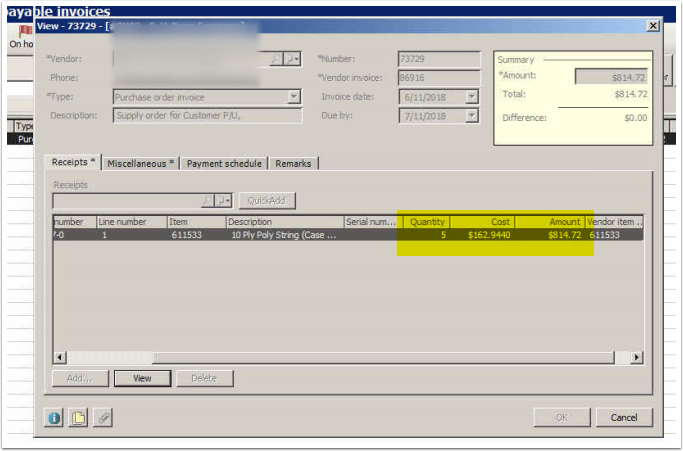Select the 10 Ply Poly String row description
Screen dimensions: 683x451
click(x=284, y=235)
